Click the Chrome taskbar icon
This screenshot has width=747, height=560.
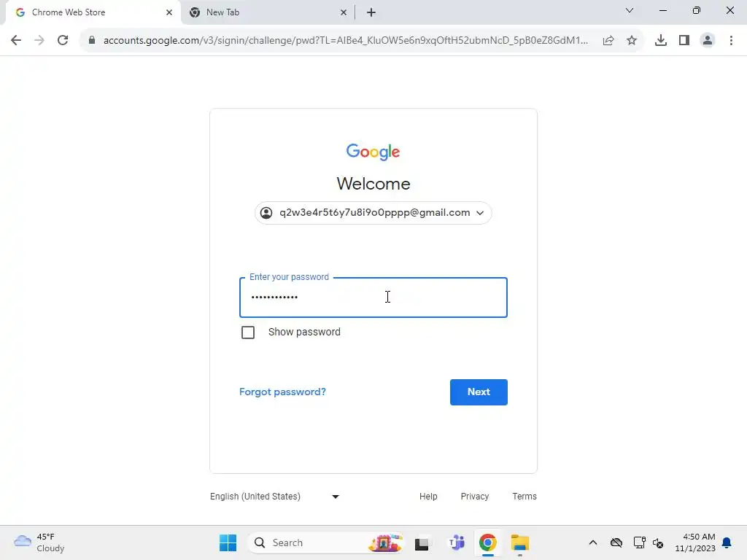point(487,542)
